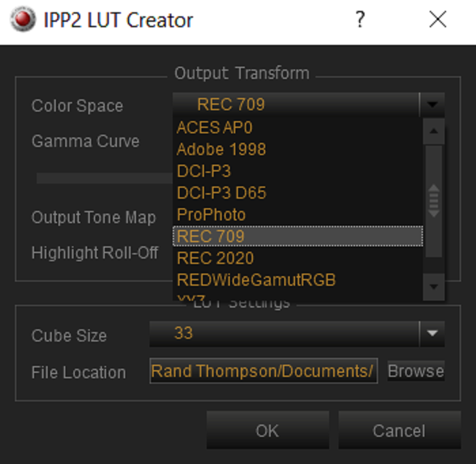
Task: Click the Cancel button
Action: click(400, 430)
